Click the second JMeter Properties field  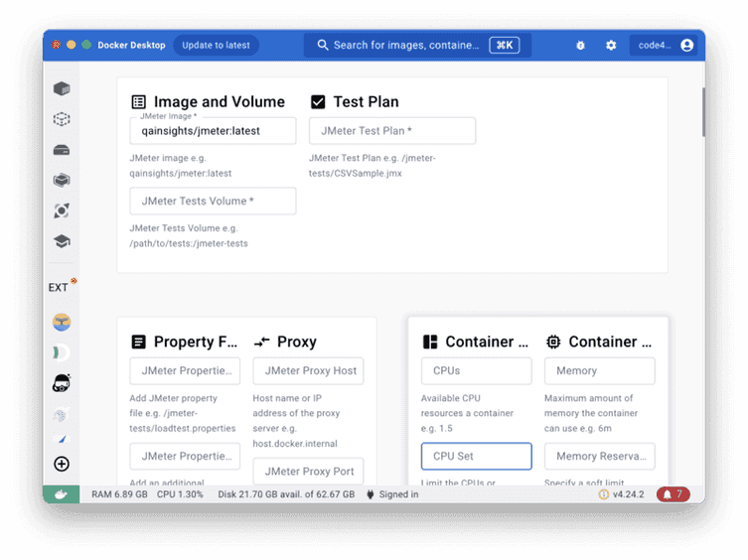tap(185, 457)
